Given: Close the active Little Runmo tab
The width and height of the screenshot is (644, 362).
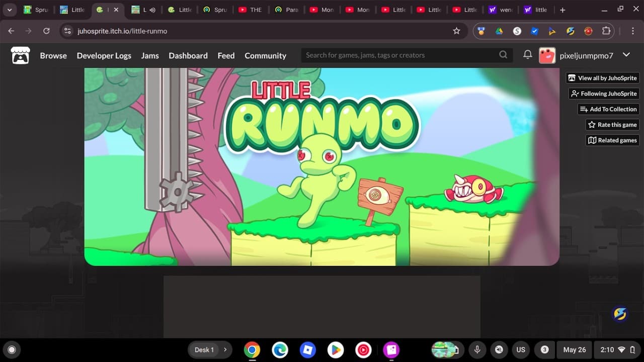Looking at the screenshot, I should point(116,10).
